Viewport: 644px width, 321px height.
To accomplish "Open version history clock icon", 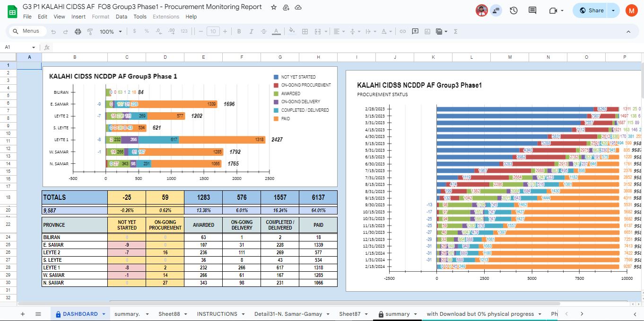I will pos(514,10).
